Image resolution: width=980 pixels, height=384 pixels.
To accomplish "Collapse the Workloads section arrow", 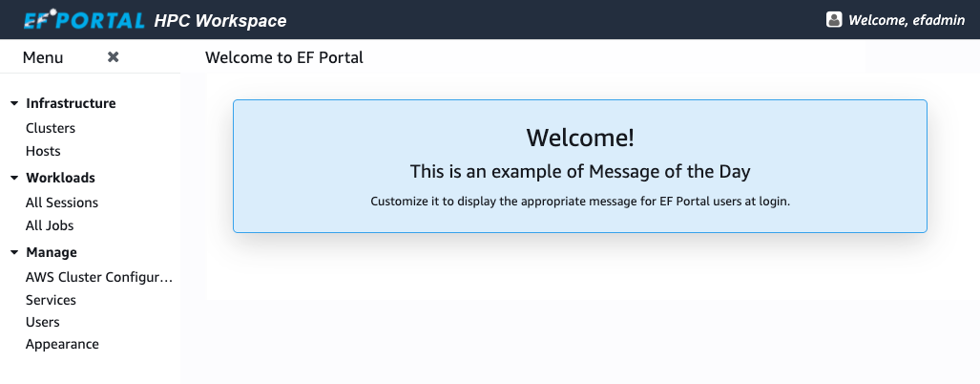I will (14, 178).
